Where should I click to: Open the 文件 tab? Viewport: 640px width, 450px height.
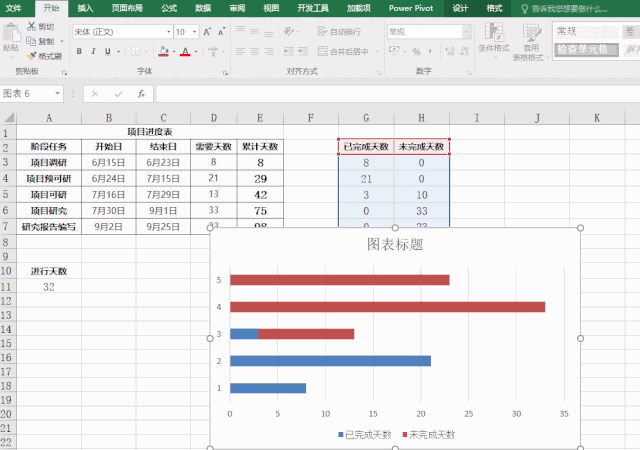coord(13,8)
